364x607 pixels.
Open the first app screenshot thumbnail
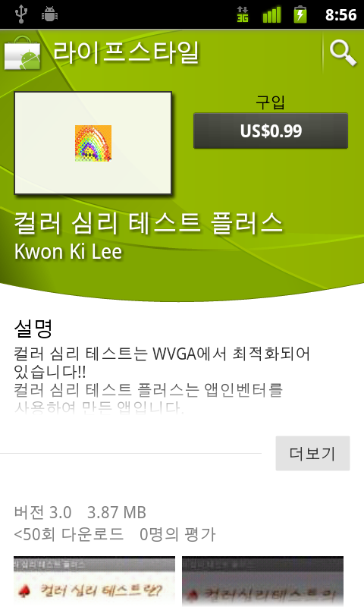[x=94, y=581]
